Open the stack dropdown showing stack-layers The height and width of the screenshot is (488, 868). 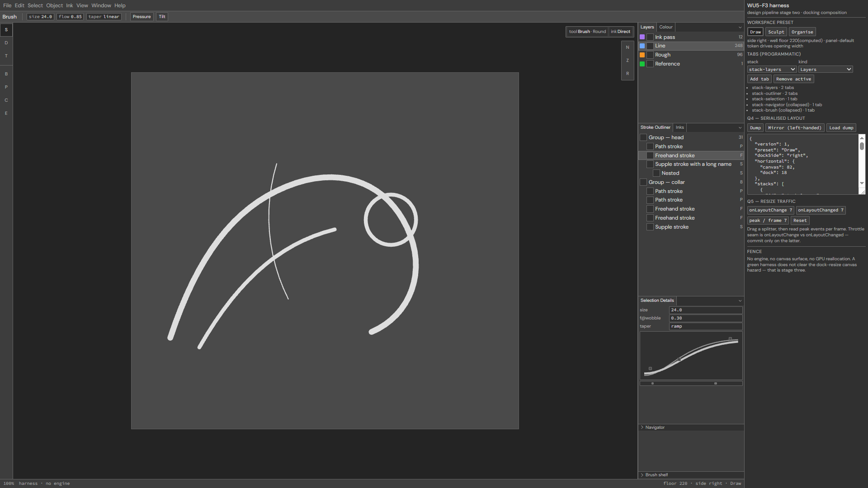[772, 70]
